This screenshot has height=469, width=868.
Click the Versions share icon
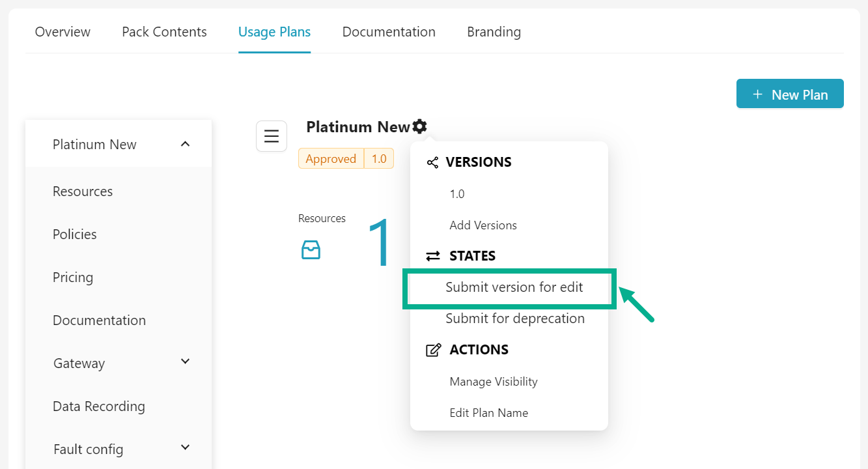[432, 162]
